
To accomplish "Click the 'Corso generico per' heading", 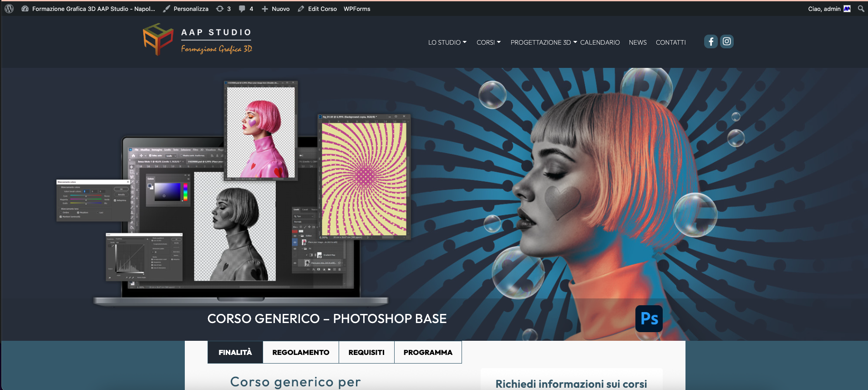I will tap(295, 382).
